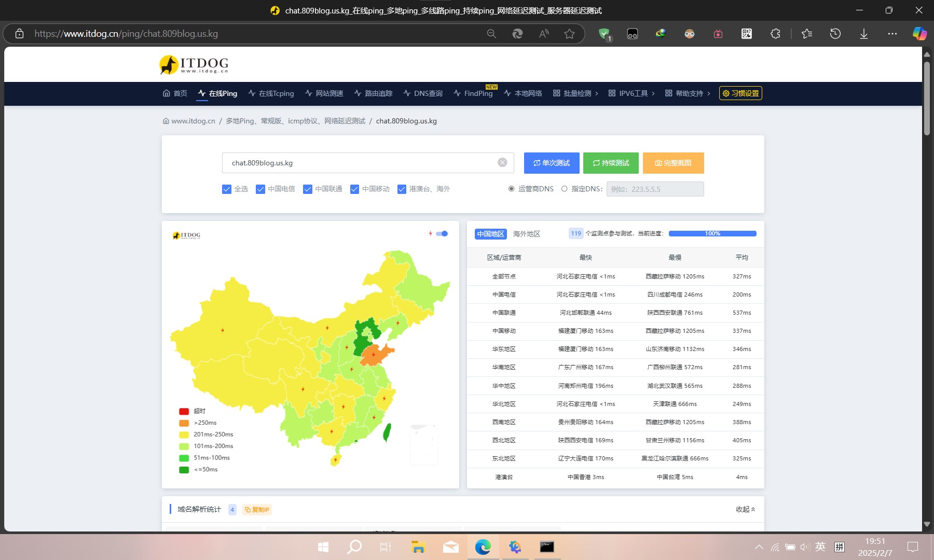
Task: Open browser History icon
Action: tap(835, 34)
